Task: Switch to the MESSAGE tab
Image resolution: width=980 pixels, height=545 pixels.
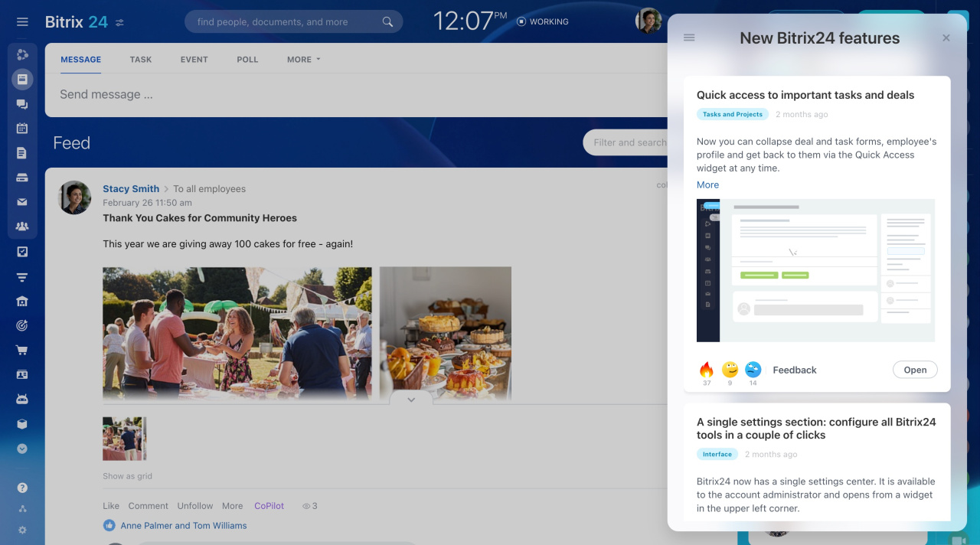Action: [x=81, y=60]
